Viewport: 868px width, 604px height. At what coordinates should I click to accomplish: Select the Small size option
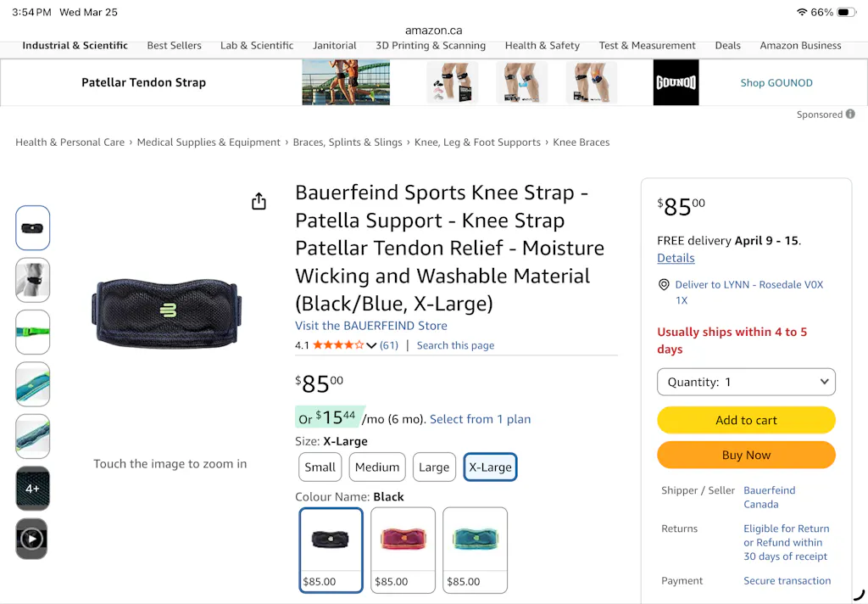pos(320,467)
